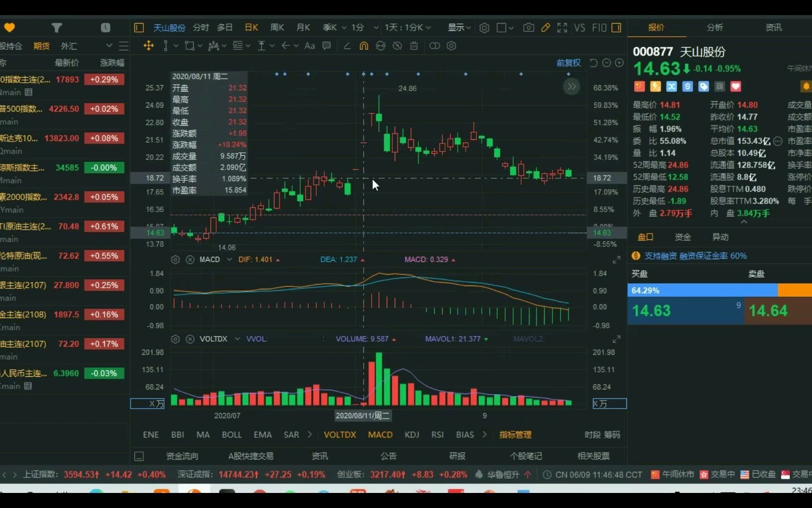Close the MACD indicator panel
The height and width of the screenshot is (508, 812).
click(x=190, y=260)
